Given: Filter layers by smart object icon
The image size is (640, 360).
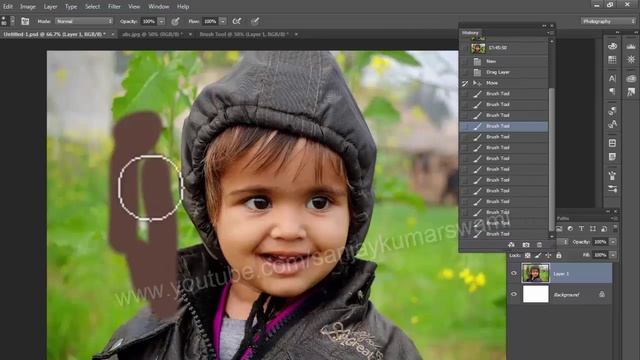Looking at the screenshot, I should pyautogui.click(x=604, y=229).
